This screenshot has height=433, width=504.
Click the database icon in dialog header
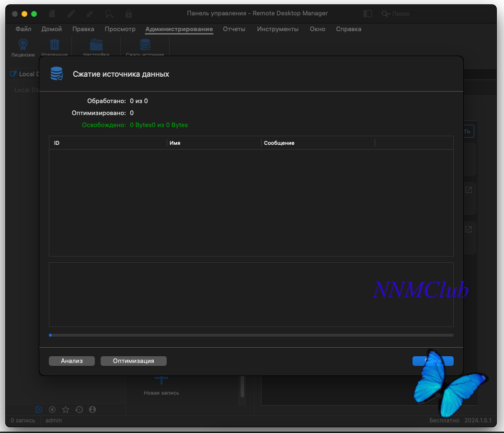point(57,74)
